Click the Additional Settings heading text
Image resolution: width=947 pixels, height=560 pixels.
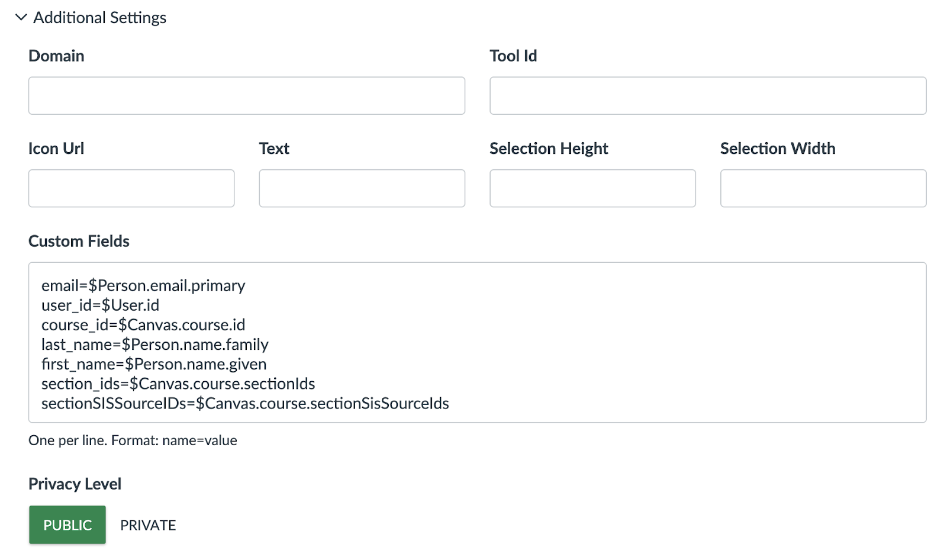pos(99,18)
